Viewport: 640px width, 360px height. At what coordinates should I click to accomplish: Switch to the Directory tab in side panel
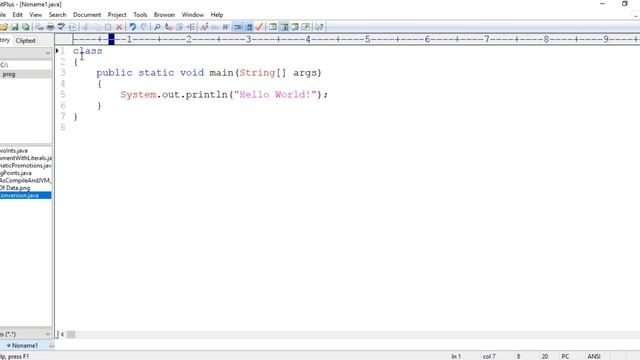pos(5,40)
